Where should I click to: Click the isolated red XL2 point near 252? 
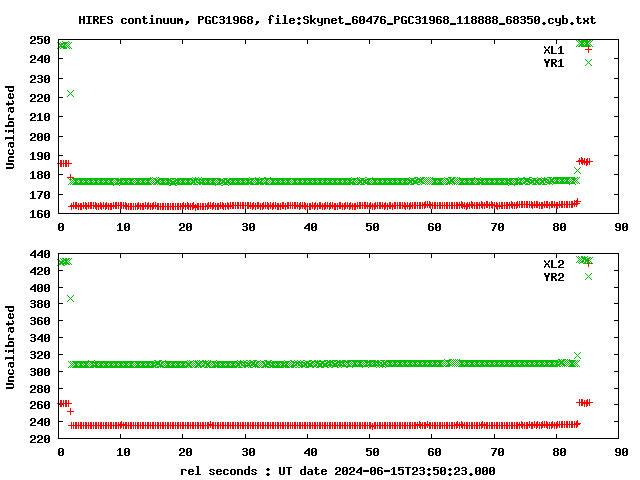click(70, 411)
